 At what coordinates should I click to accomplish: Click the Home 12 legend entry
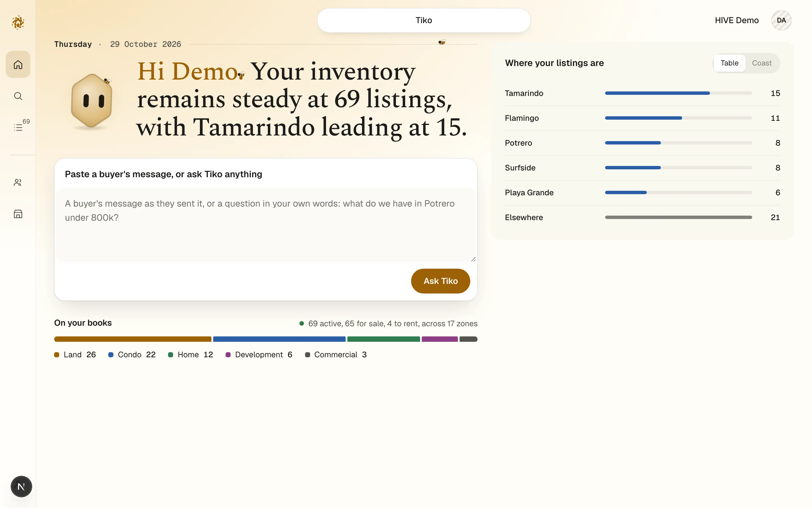(x=191, y=355)
